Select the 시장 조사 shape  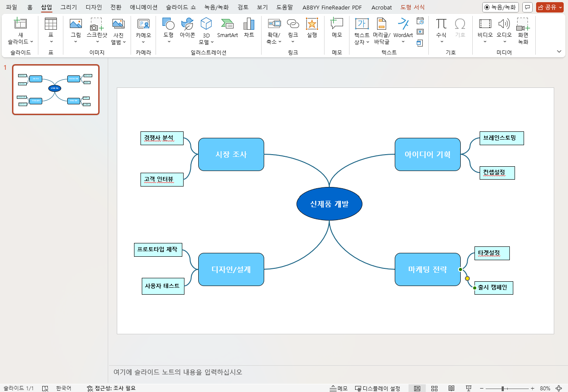[x=231, y=154]
